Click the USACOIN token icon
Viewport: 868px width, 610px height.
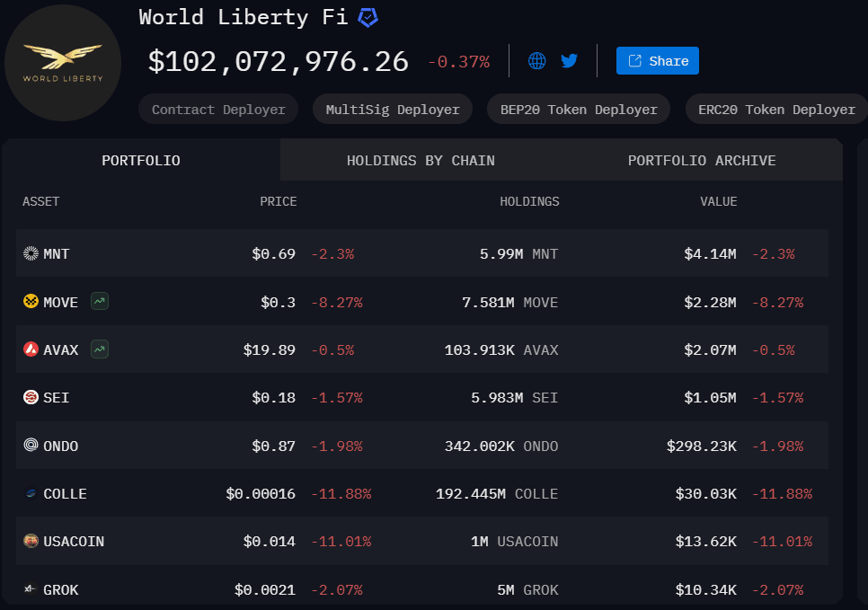[31, 540]
